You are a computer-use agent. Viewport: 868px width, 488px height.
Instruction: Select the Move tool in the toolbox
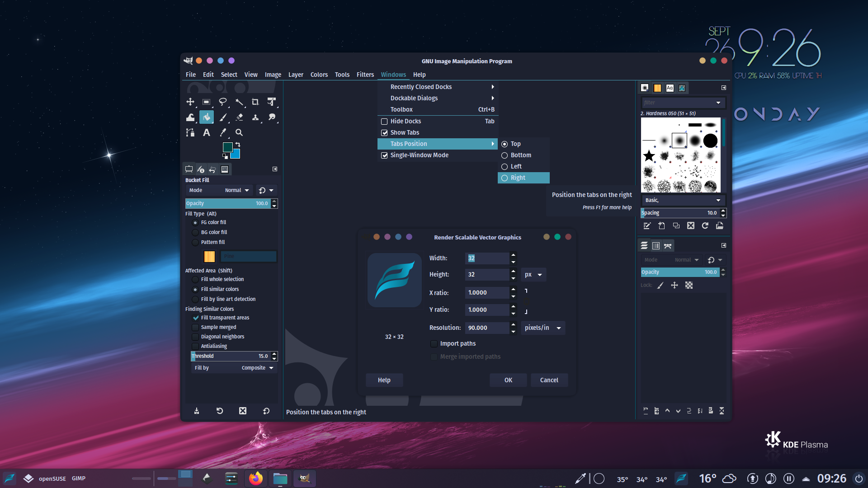pos(190,102)
